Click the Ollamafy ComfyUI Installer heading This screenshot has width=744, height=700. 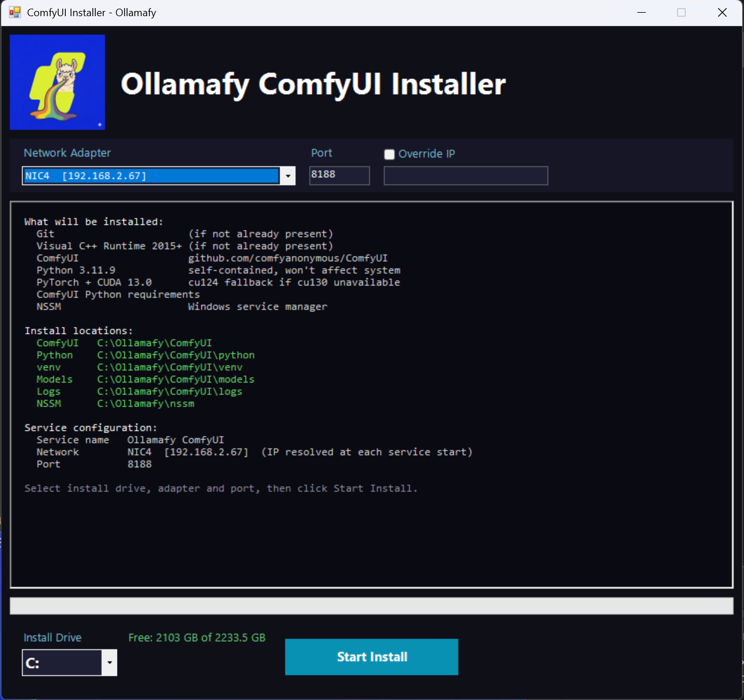[313, 84]
